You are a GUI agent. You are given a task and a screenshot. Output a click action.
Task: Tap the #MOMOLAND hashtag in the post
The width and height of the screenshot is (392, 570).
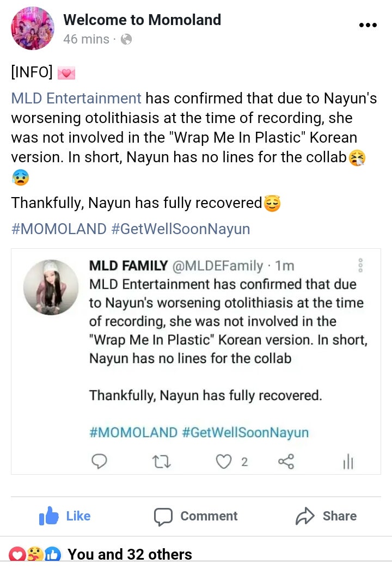click(59, 229)
